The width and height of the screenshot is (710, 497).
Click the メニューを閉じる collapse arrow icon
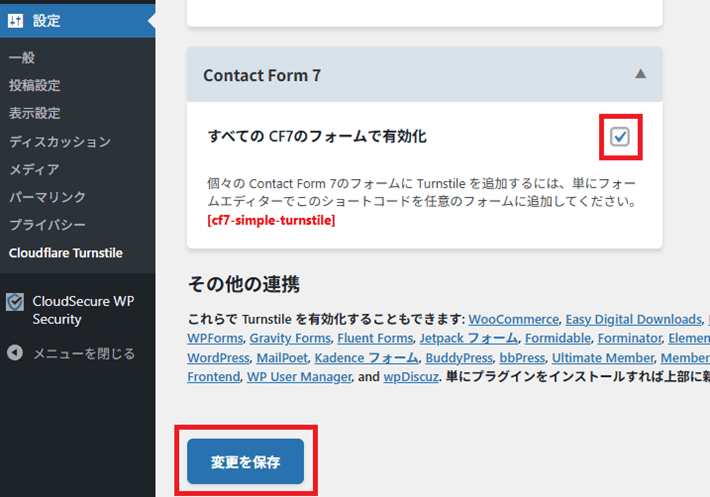pyautogui.click(x=15, y=353)
